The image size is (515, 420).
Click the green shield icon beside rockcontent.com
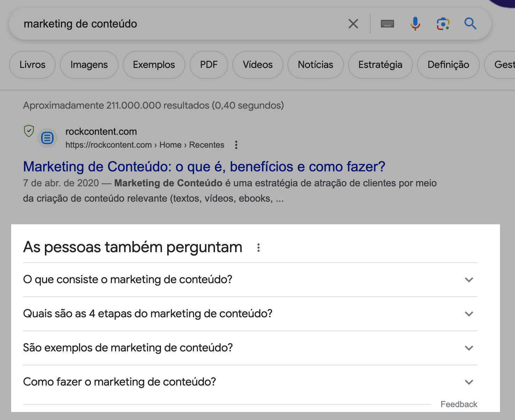29,131
